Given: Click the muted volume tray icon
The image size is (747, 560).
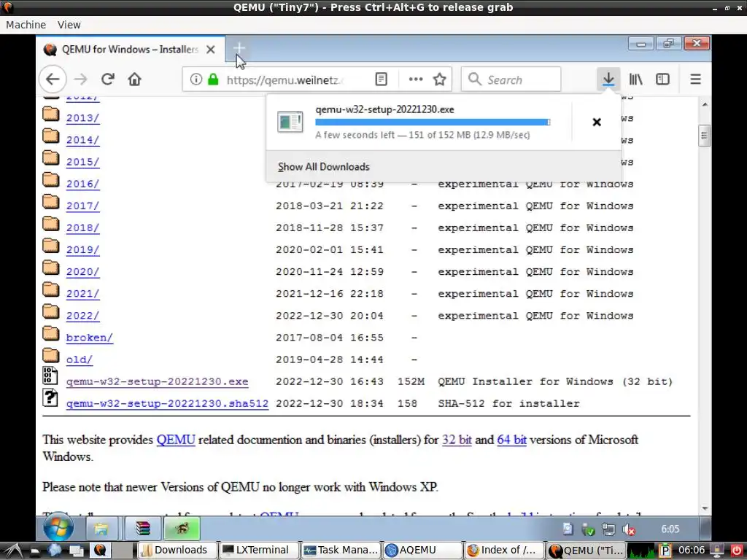Looking at the screenshot, I should tap(629, 529).
